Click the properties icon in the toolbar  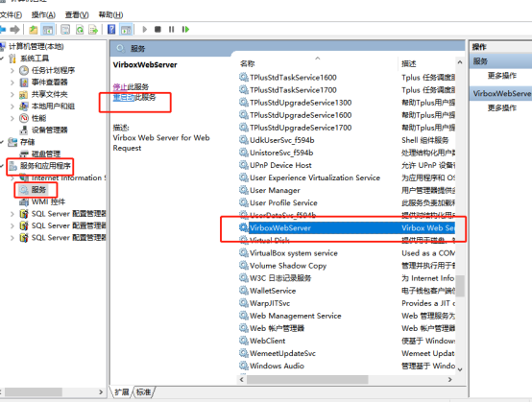tap(65, 30)
